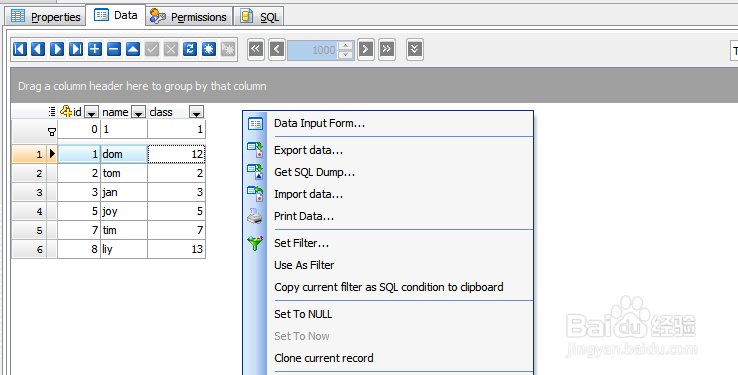Click the name column header
The width and height of the screenshot is (738, 375).
[124, 112]
